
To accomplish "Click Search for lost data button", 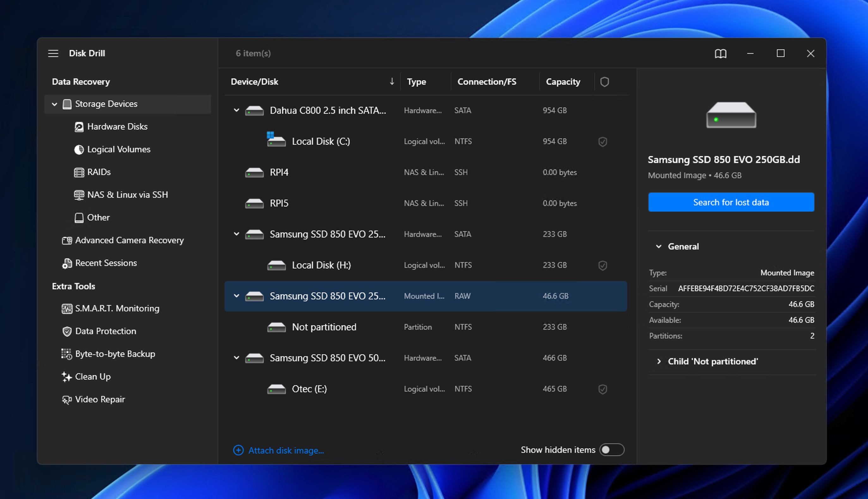I will (731, 202).
